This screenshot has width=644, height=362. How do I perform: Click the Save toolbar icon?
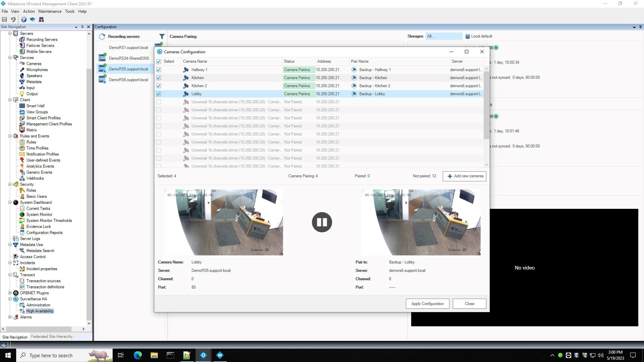point(4,19)
